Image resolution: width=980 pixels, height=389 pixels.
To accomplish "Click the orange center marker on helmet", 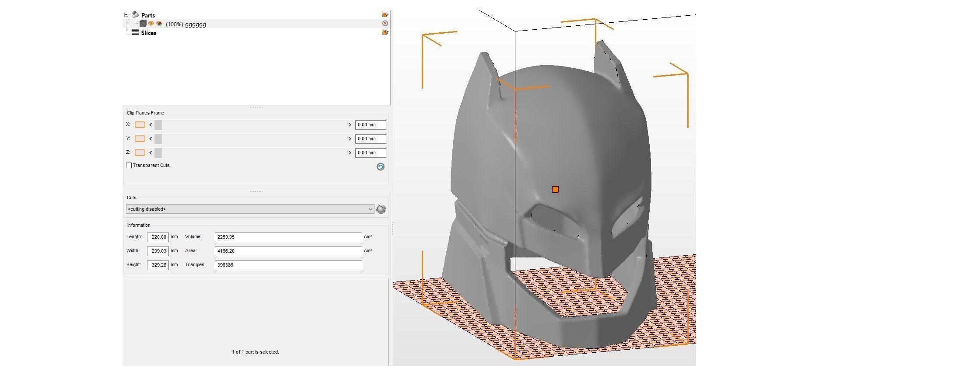I will (x=555, y=189).
